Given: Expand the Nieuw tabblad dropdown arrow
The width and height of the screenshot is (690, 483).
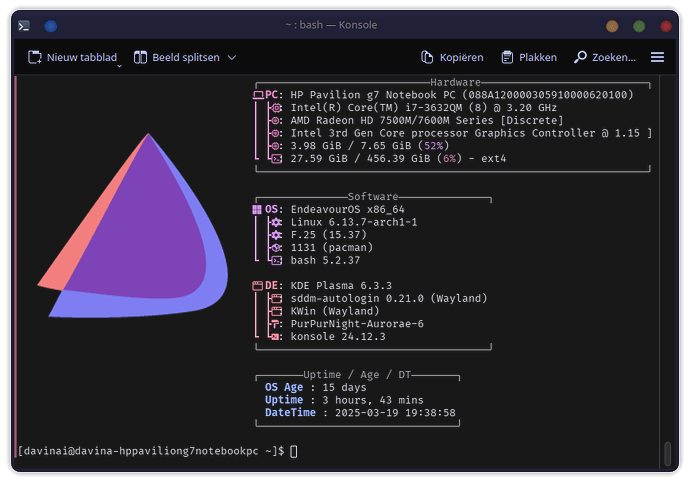Looking at the screenshot, I should pos(119,66).
